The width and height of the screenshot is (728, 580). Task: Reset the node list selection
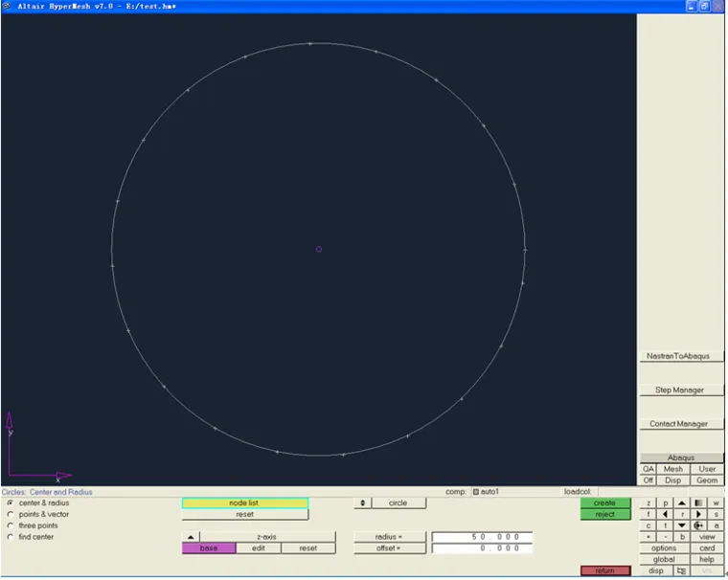[244, 514]
